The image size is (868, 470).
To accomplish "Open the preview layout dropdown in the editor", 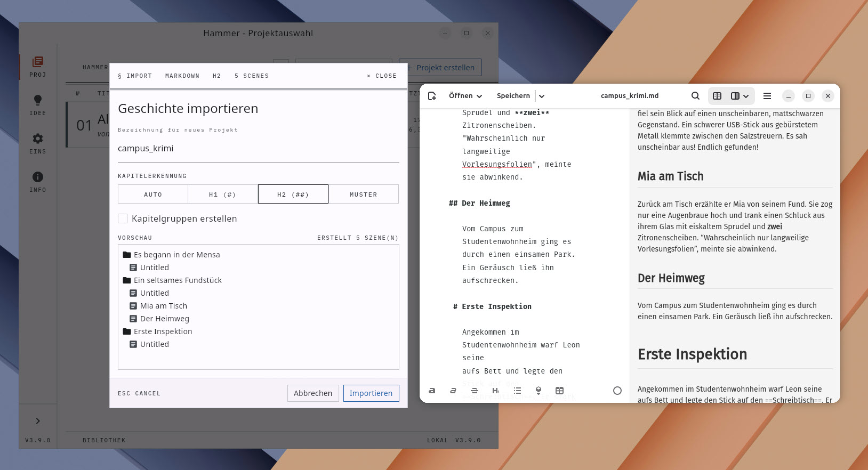I will coord(740,96).
